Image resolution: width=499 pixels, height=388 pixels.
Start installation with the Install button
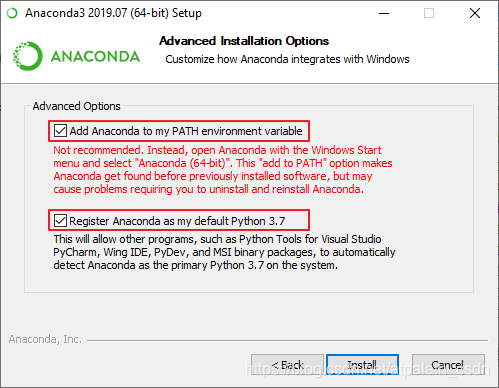point(362,365)
